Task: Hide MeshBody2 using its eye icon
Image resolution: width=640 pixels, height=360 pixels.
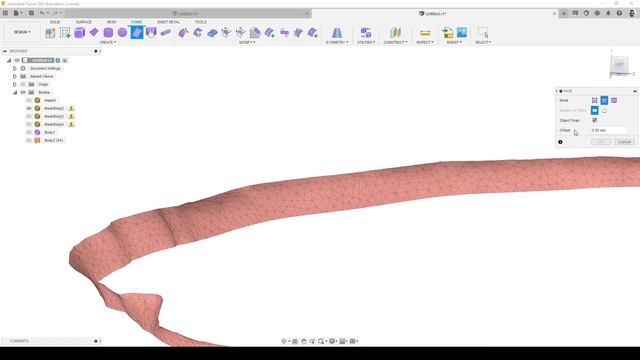Action: click(29, 109)
